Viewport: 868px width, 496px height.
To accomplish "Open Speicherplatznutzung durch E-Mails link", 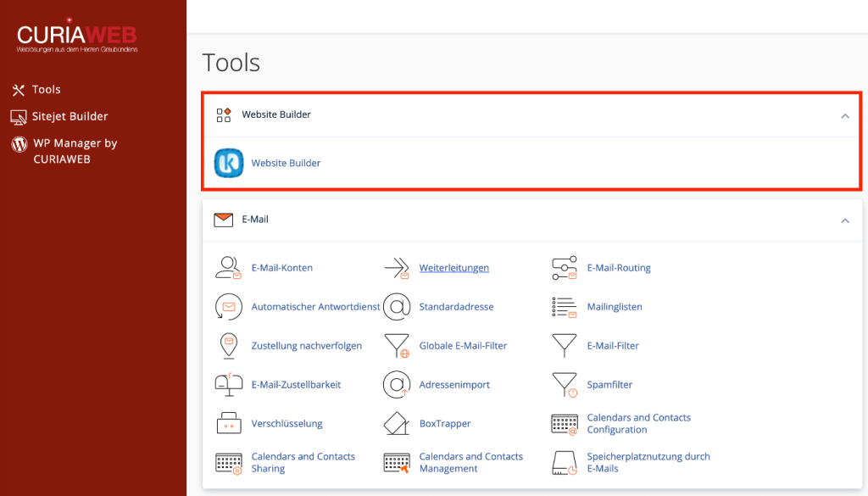I will click(648, 462).
